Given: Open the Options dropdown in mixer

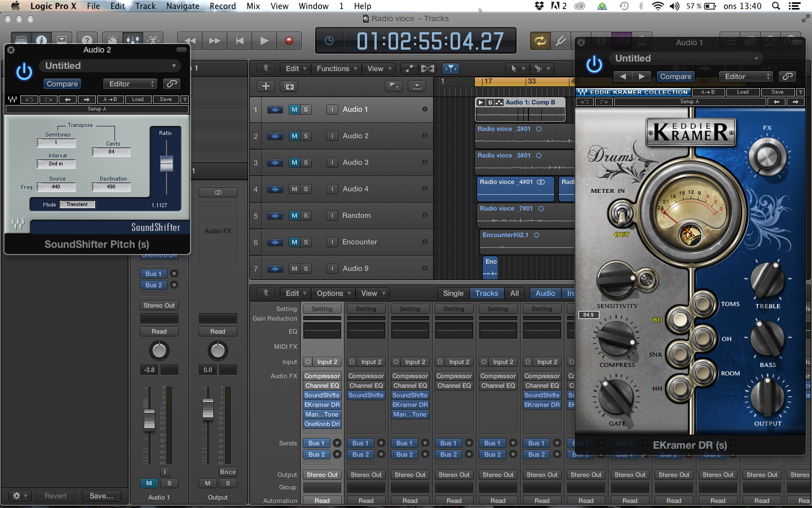Looking at the screenshot, I should [x=334, y=293].
